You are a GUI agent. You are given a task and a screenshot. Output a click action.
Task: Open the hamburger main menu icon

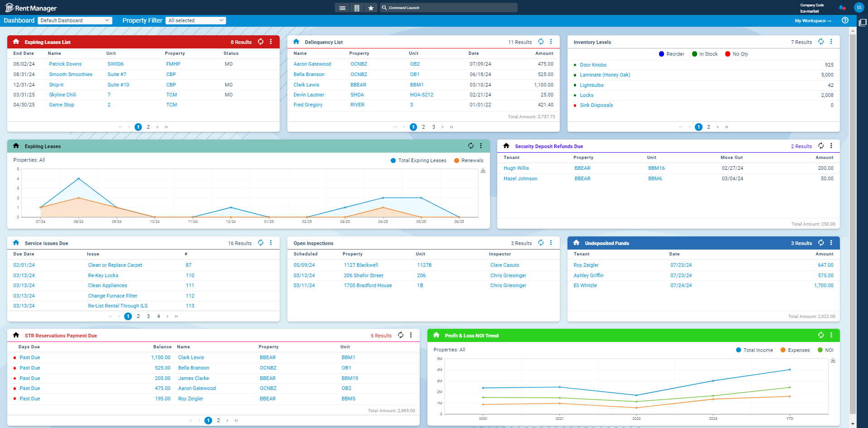click(x=342, y=8)
